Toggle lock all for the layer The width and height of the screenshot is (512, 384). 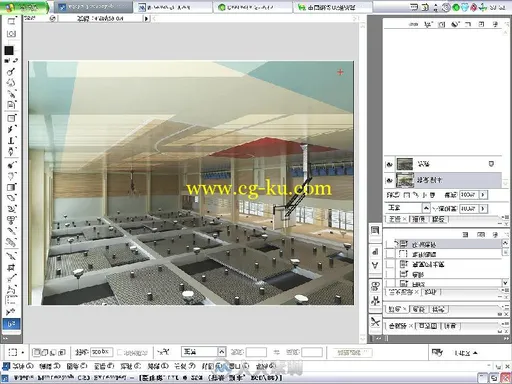[433, 194]
